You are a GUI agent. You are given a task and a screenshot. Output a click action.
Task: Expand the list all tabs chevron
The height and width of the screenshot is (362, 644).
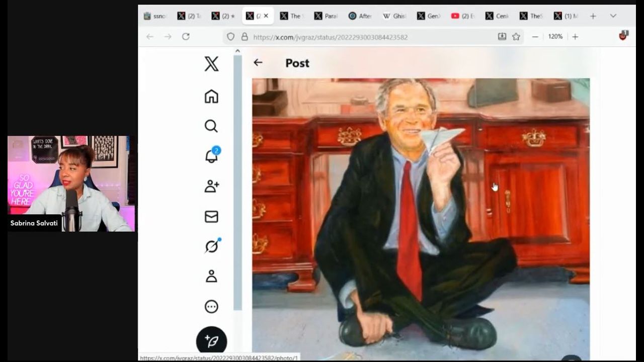pyautogui.click(x=613, y=16)
